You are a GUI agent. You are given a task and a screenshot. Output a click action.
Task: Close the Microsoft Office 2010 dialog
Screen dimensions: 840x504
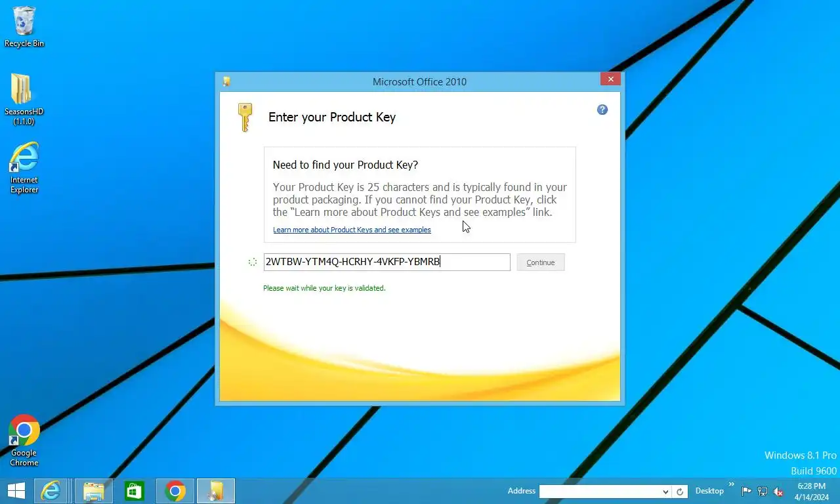pyautogui.click(x=610, y=79)
